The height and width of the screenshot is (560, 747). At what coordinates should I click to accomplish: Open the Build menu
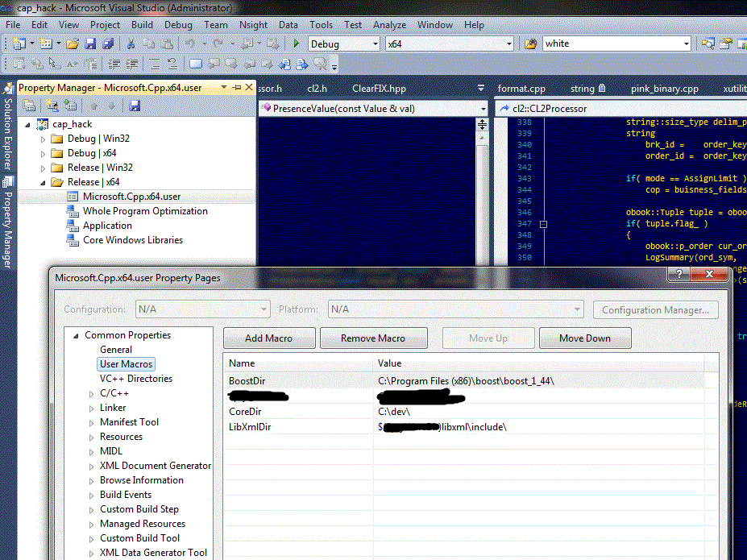[x=142, y=25]
